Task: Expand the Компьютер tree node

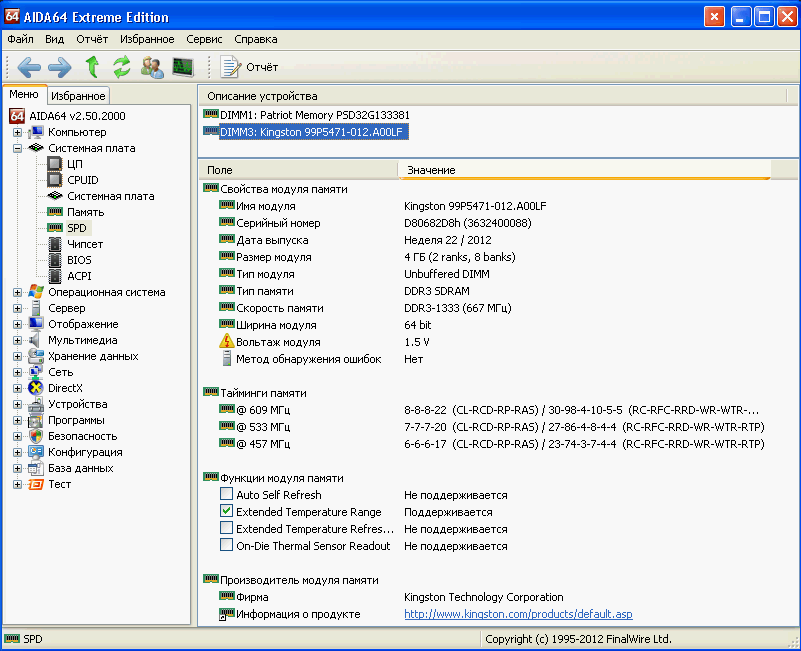Action: pyautogui.click(x=17, y=132)
